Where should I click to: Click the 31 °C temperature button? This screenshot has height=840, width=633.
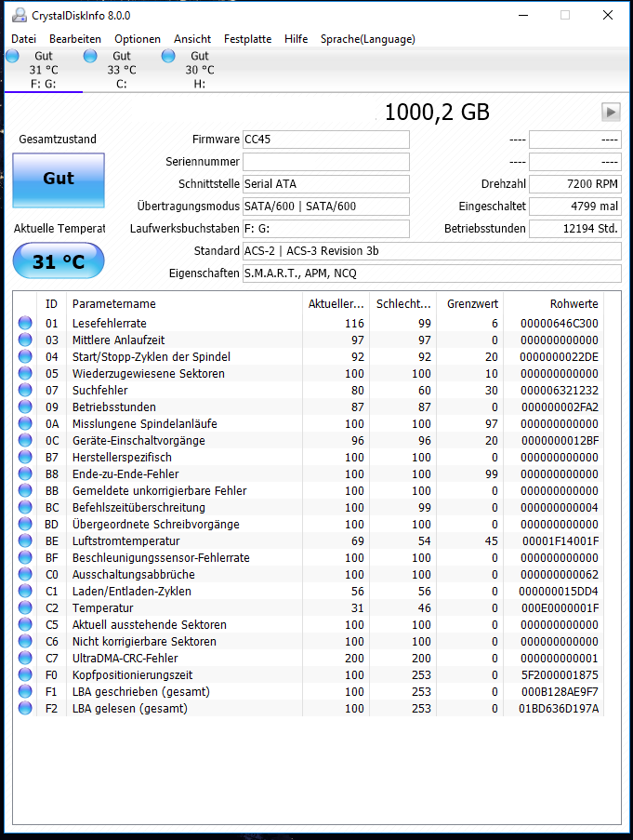pyautogui.click(x=59, y=260)
